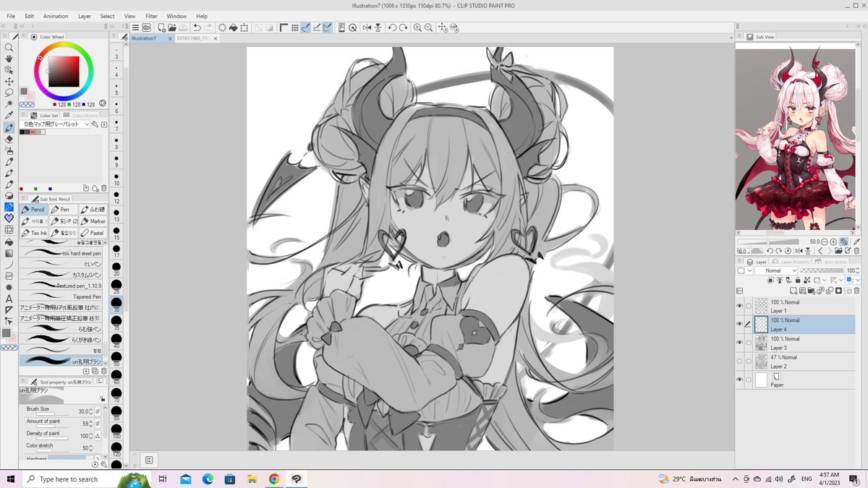Click the flip horizontal icon in the toolbar

367,27
